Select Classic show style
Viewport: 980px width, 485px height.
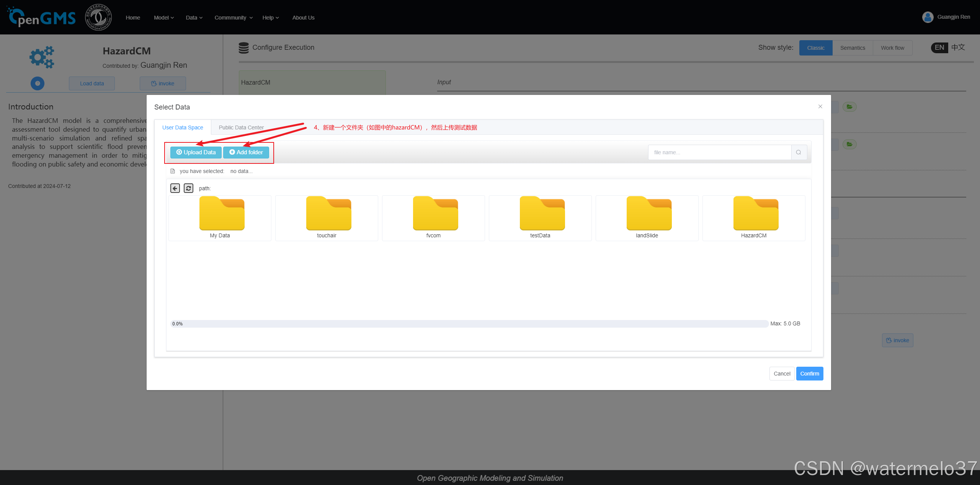(815, 48)
